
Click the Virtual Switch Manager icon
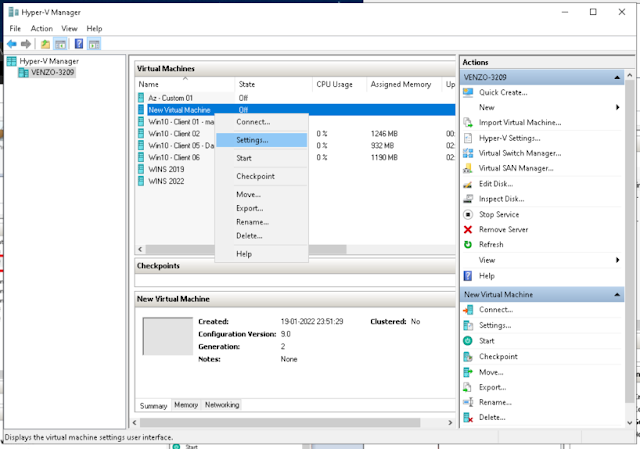point(468,153)
